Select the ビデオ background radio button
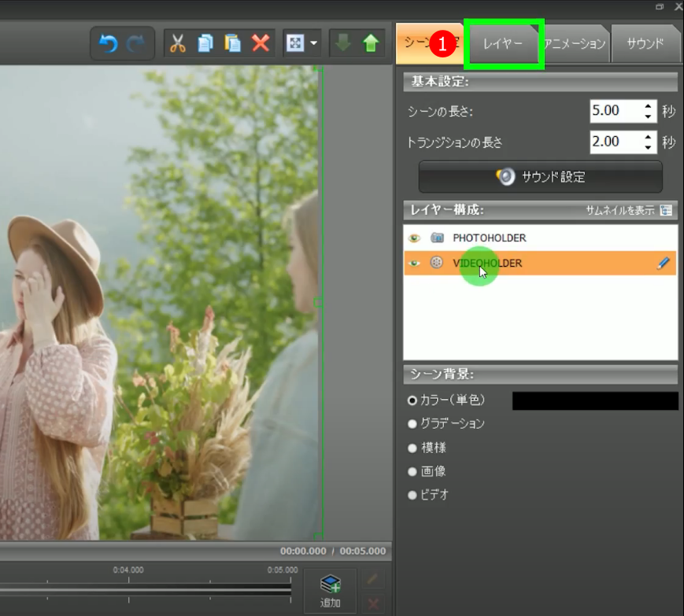The image size is (684, 616). click(x=412, y=495)
